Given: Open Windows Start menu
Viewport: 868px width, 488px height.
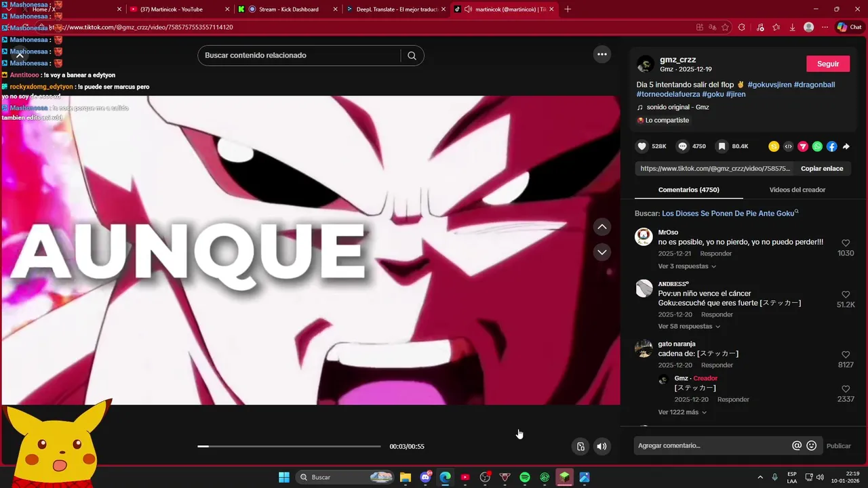Looking at the screenshot, I should tap(284, 477).
